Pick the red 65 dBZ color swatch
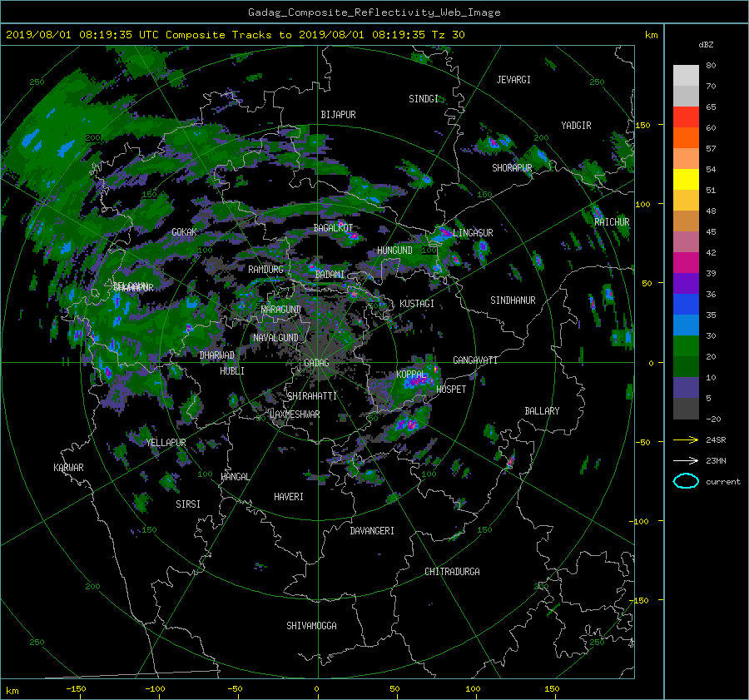Screen dimensions: 749x700 686,117
